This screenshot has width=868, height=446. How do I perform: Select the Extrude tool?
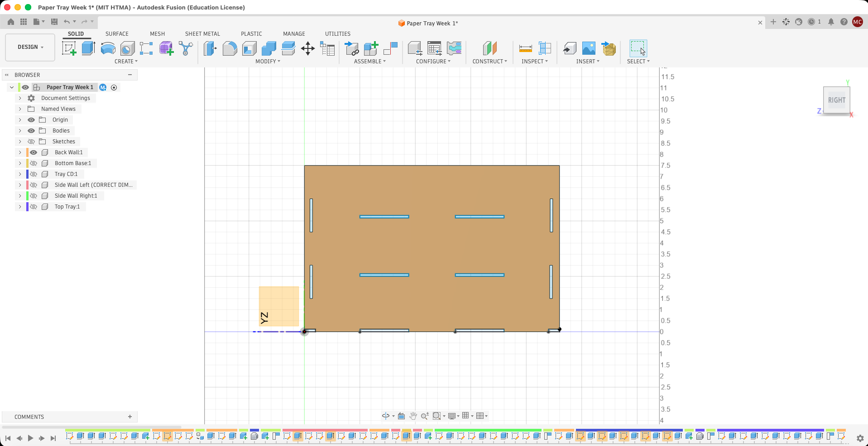(x=88, y=48)
